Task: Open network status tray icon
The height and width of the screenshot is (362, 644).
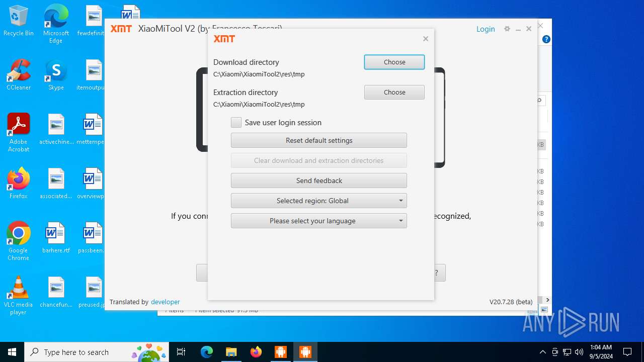Action: click(x=567, y=352)
